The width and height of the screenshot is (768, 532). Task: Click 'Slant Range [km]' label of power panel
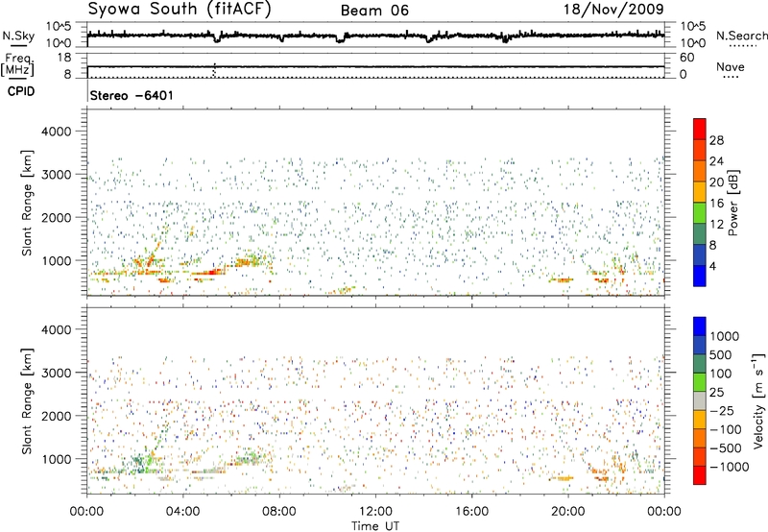coord(27,203)
